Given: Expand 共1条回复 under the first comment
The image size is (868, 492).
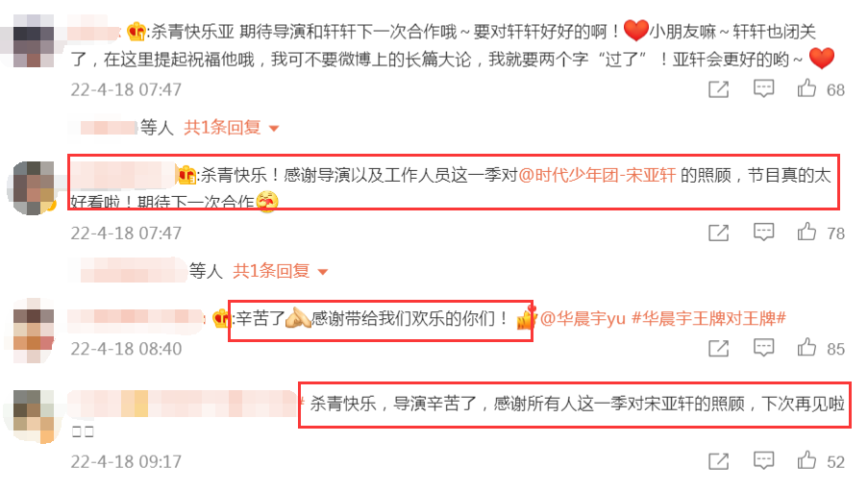Looking at the screenshot, I should click(x=231, y=127).
